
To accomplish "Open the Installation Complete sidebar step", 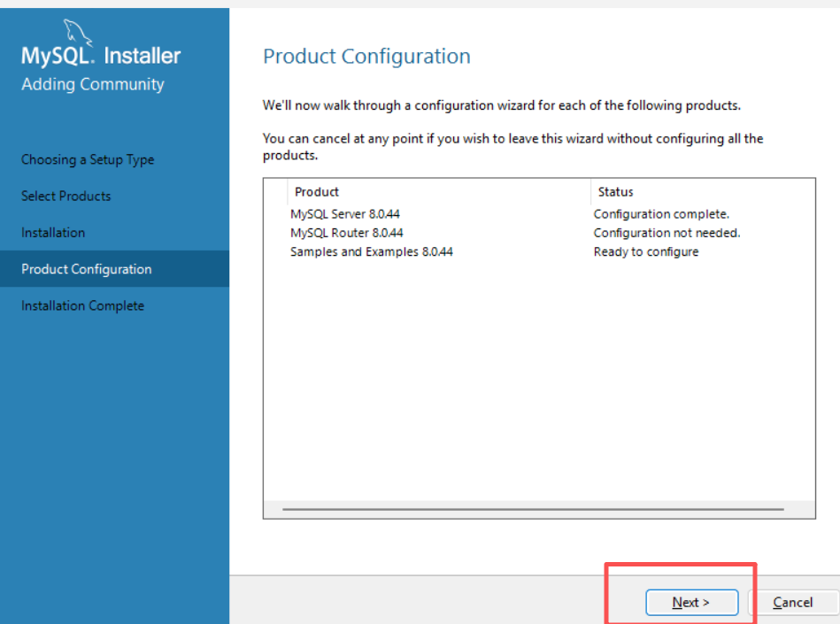I will click(83, 306).
